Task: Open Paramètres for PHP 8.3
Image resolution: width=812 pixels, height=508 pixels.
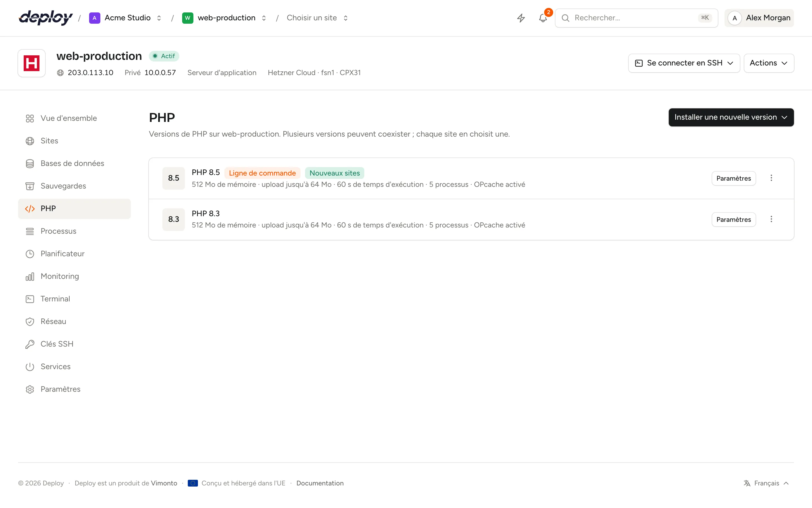Action: pyautogui.click(x=734, y=219)
